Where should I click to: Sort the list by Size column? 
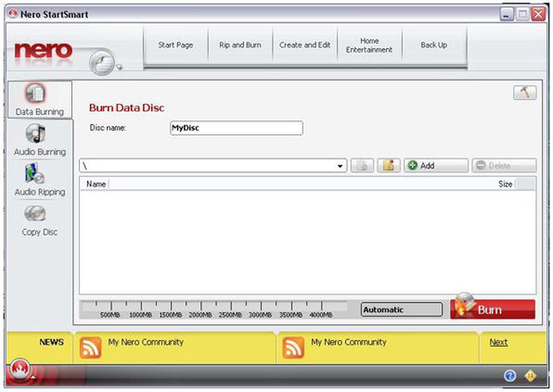tap(505, 184)
